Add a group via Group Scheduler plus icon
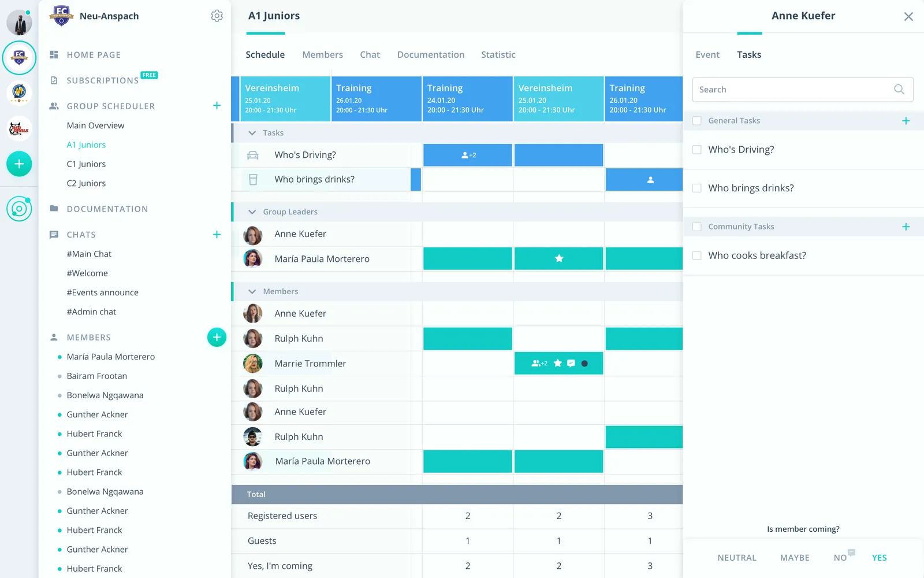924x578 pixels. [x=217, y=106]
